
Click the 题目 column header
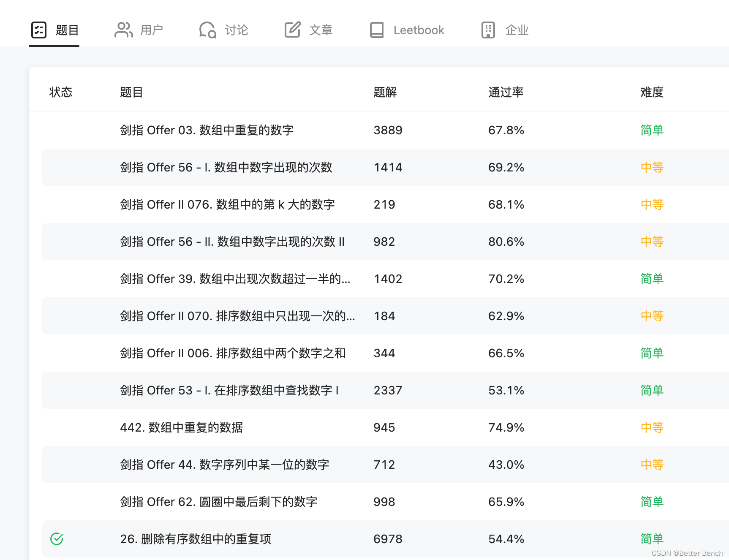pos(131,92)
